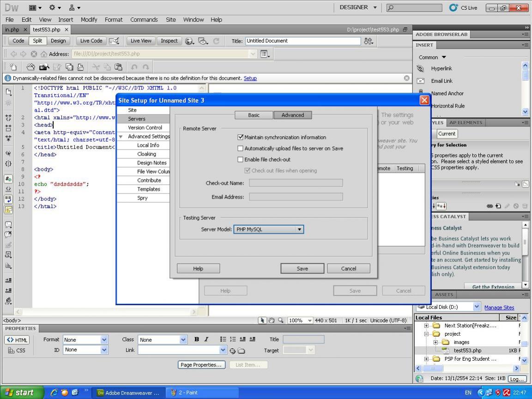Expand the images folder in Files
532x399 pixels.
[x=435, y=342]
